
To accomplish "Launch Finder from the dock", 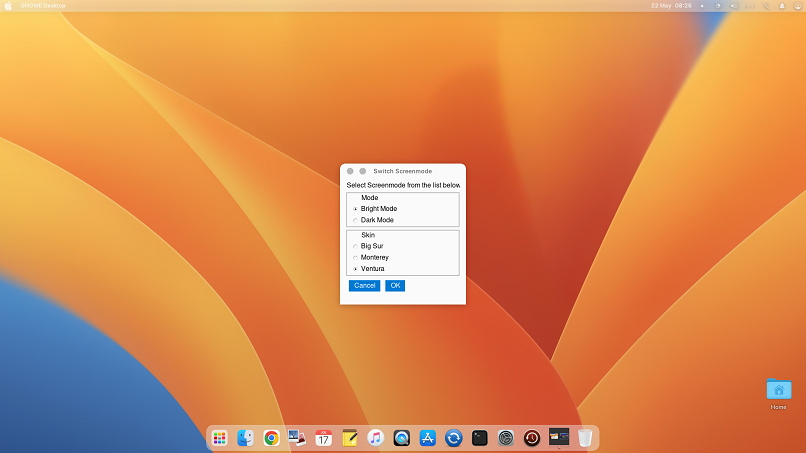I will point(245,438).
